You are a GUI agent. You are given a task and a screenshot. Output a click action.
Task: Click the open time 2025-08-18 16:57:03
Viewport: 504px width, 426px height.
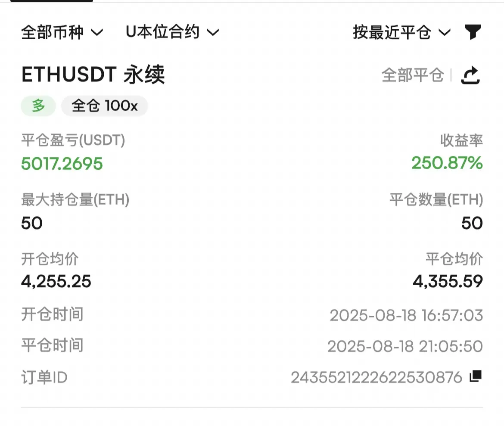[x=406, y=315]
